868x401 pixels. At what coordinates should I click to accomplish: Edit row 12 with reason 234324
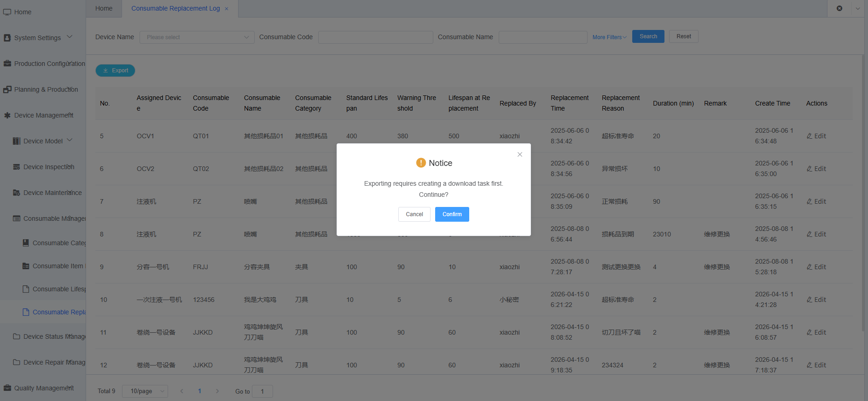click(x=816, y=365)
